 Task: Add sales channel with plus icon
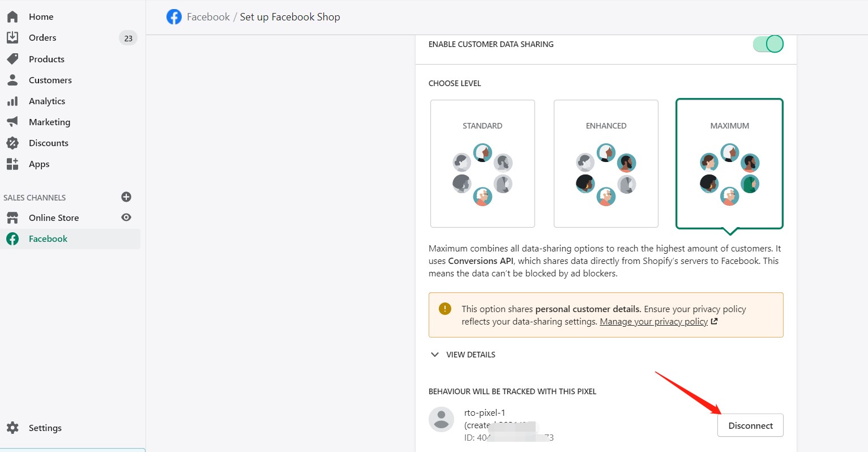click(x=126, y=197)
